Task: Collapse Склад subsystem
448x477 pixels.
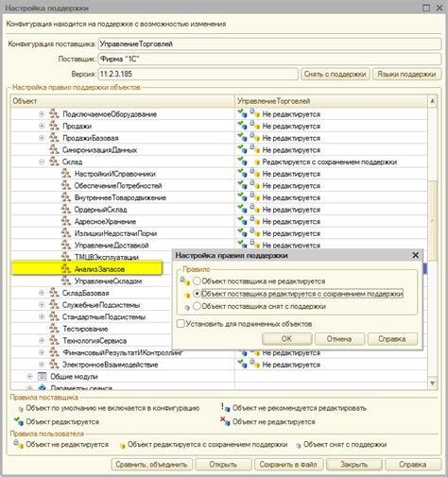Action: (42, 162)
